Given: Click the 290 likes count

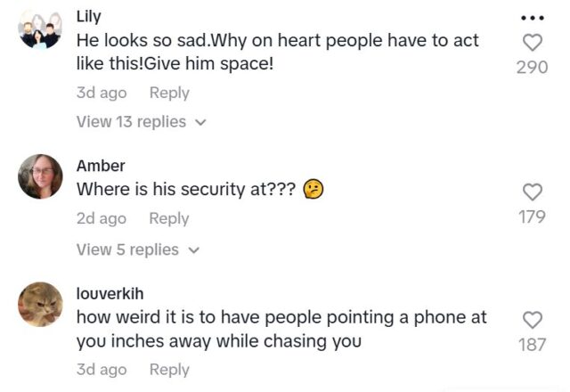Looking at the screenshot, I should coord(532,67).
